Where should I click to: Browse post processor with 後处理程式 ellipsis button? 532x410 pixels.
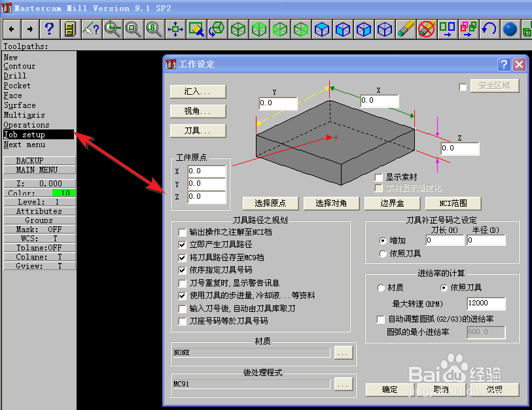344,384
